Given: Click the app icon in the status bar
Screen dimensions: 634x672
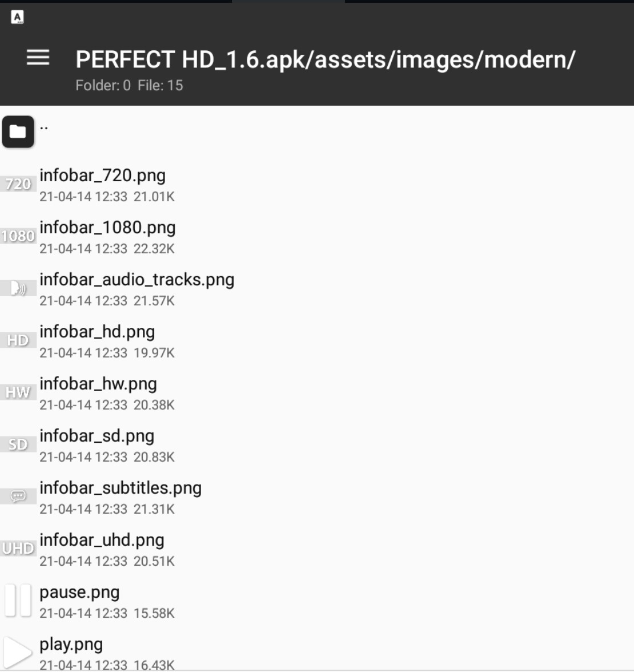Looking at the screenshot, I should pos(15,17).
